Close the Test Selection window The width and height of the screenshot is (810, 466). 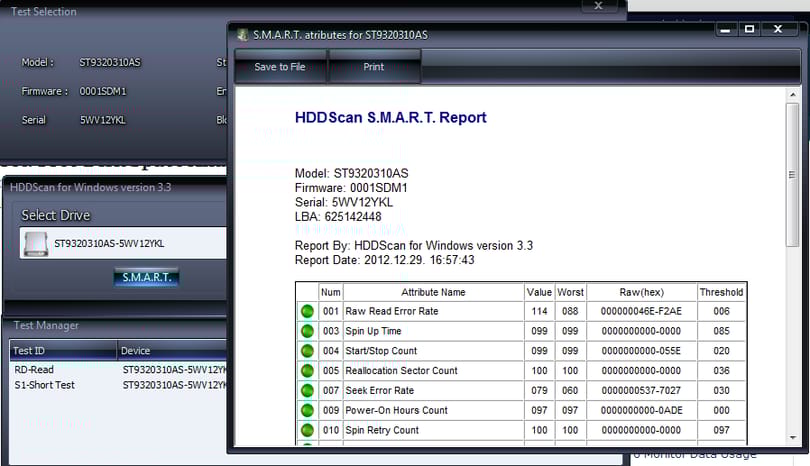(598, 6)
